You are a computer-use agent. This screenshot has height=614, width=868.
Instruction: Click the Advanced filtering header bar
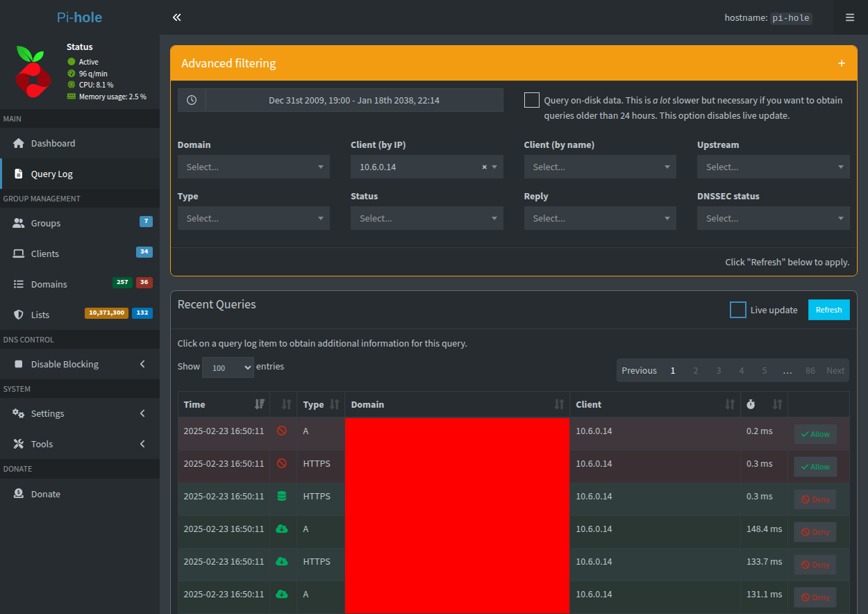(x=513, y=63)
